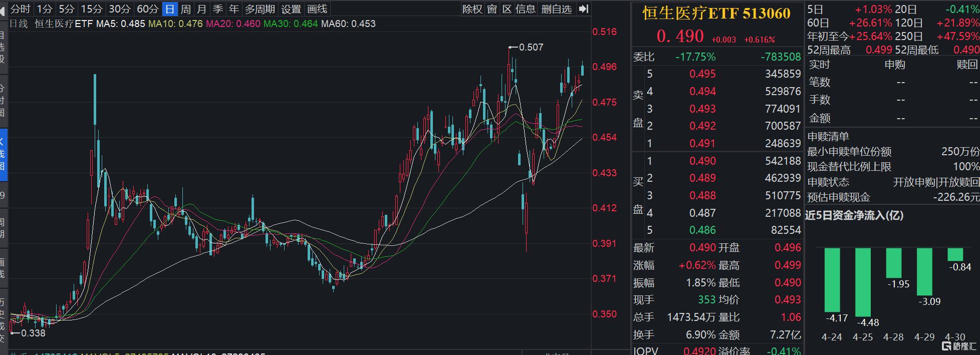The width and height of the screenshot is (980, 355).
Task: Open the 设置 settings button
Action: tap(291, 9)
